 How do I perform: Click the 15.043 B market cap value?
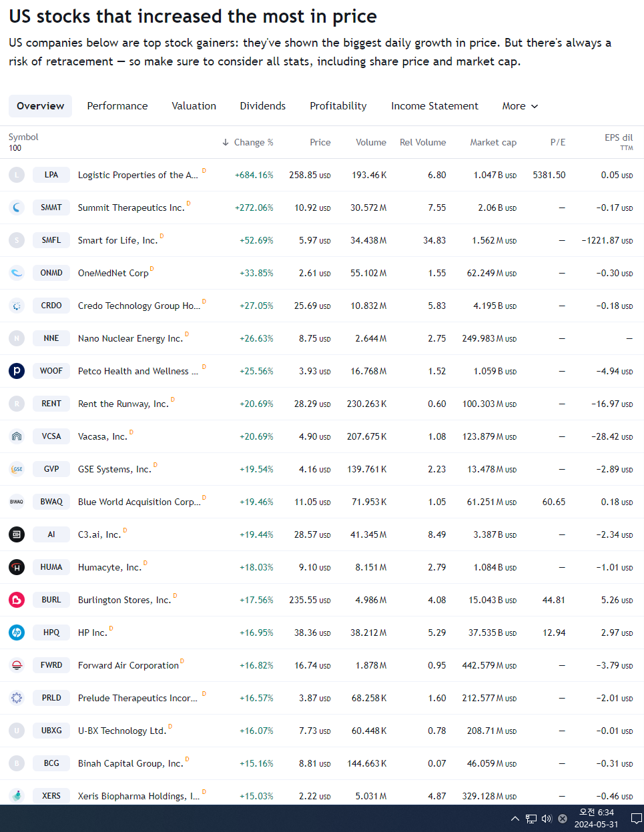coord(493,600)
